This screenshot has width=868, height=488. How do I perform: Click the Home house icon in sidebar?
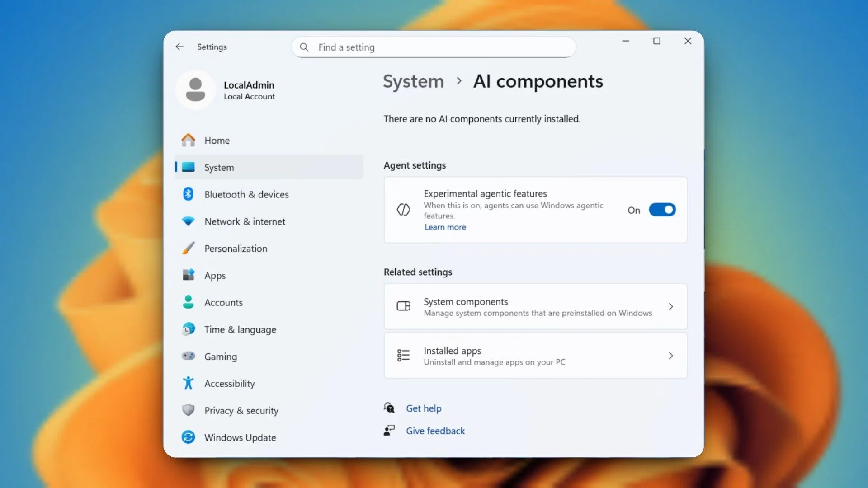[x=188, y=141]
